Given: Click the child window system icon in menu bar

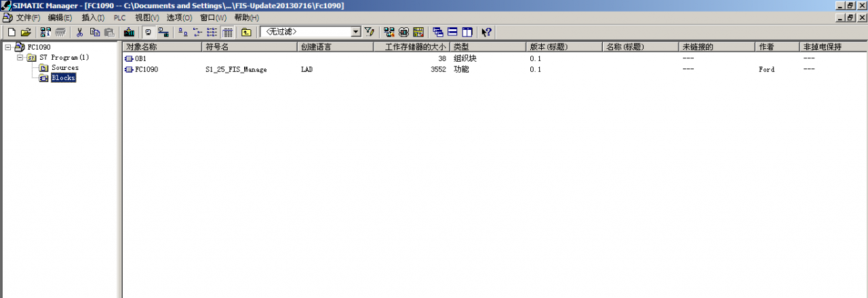Looking at the screenshot, I should (7, 18).
